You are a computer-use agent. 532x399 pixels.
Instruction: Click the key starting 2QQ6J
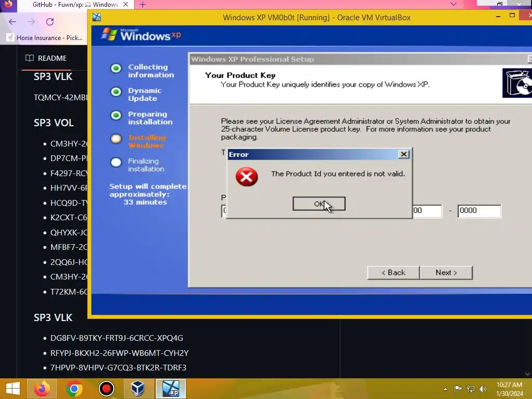(x=69, y=262)
